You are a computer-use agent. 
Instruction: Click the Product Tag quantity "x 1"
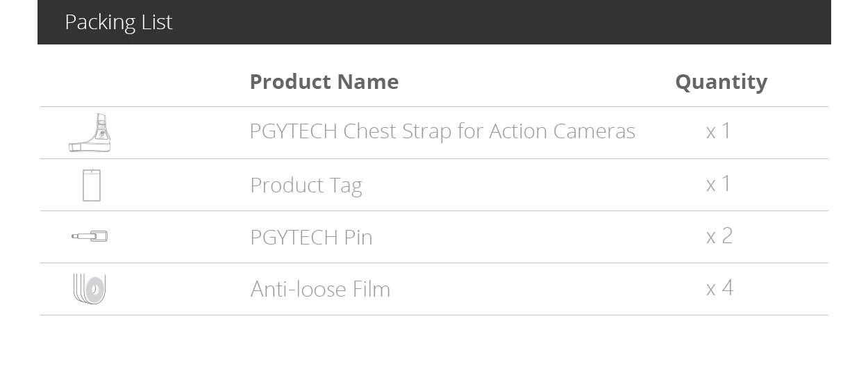coord(719,183)
